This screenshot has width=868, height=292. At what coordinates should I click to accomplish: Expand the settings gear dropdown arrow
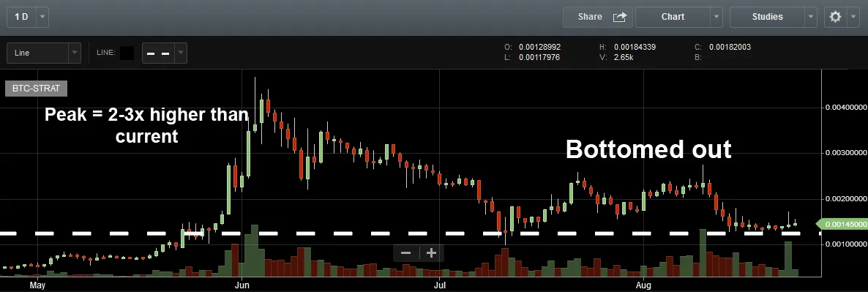click(853, 17)
